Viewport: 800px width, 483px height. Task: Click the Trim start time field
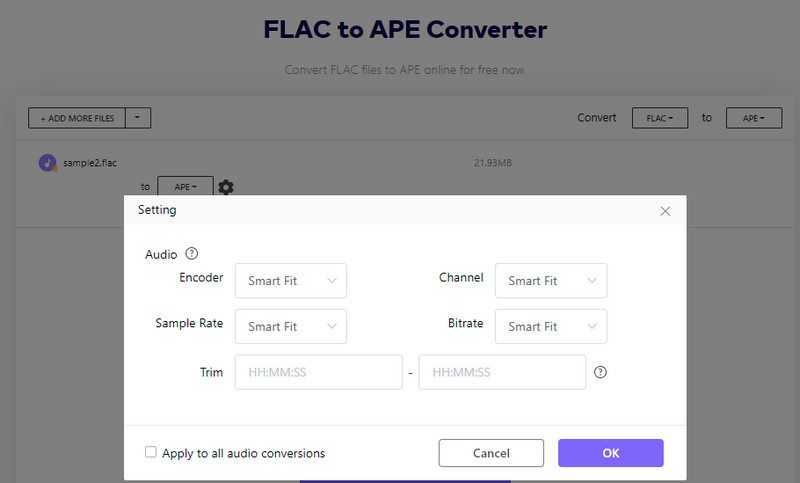pyautogui.click(x=318, y=372)
